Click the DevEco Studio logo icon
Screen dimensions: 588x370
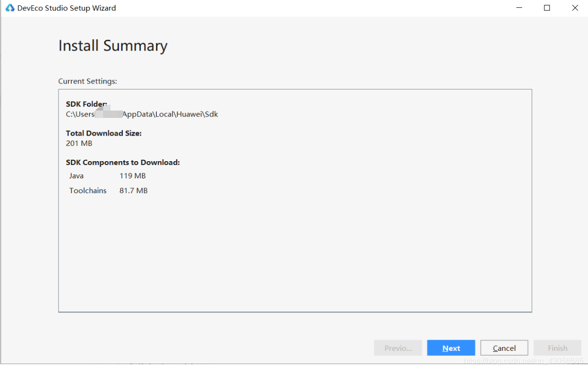tap(10, 8)
